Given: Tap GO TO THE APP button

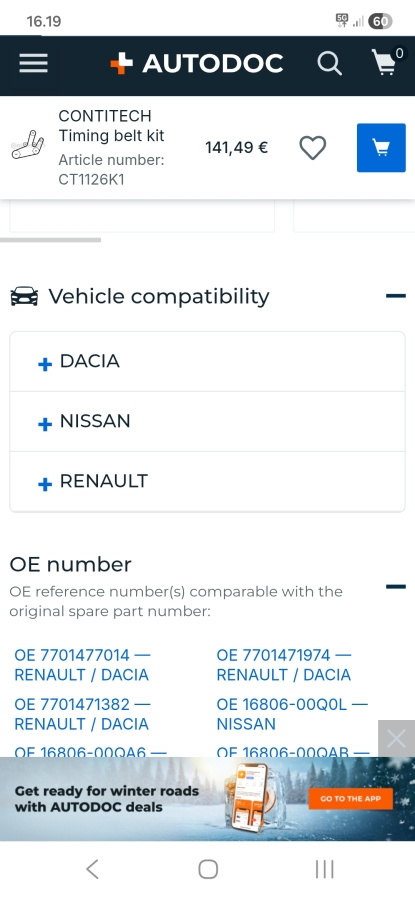Looking at the screenshot, I should point(350,798).
